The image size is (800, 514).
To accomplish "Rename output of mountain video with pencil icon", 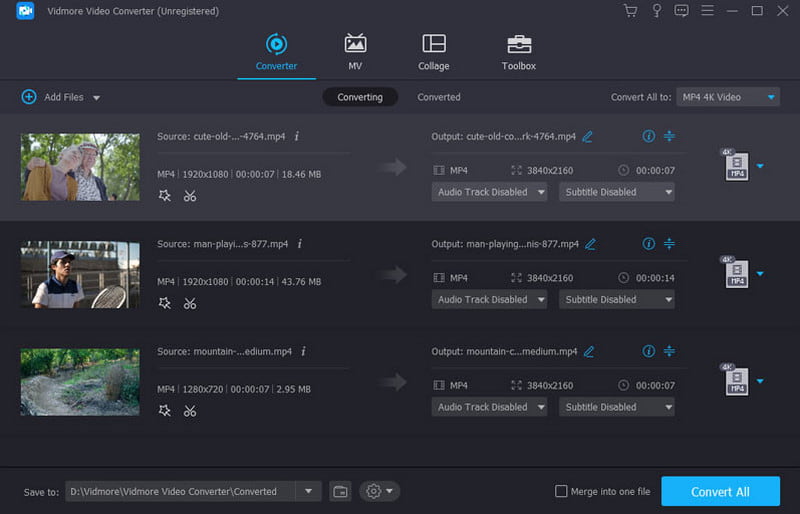I will click(x=589, y=352).
